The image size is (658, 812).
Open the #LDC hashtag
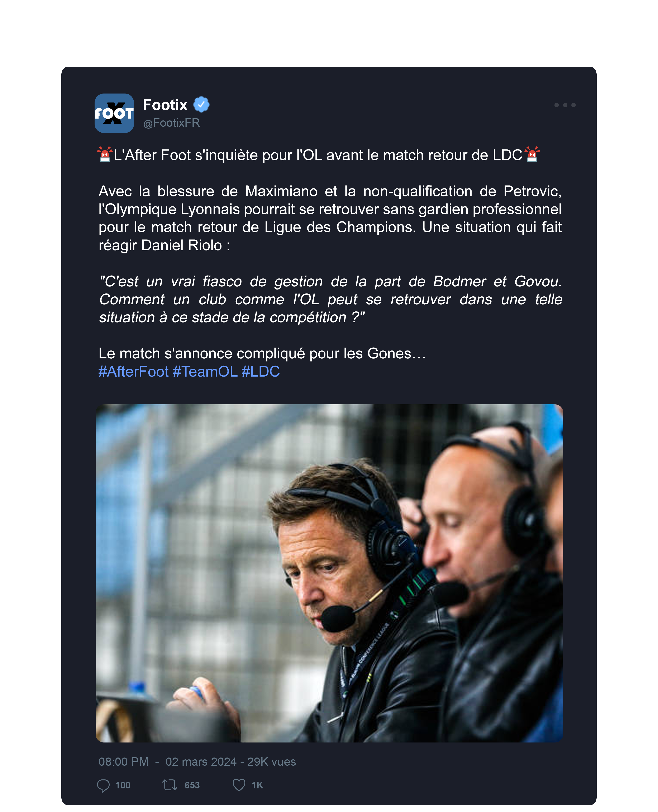261,372
